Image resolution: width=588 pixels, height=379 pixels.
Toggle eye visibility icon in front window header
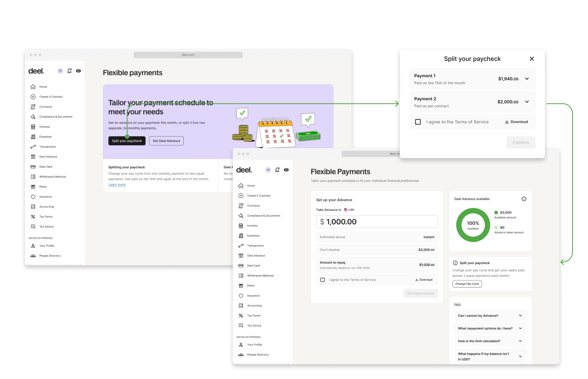tap(286, 170)
